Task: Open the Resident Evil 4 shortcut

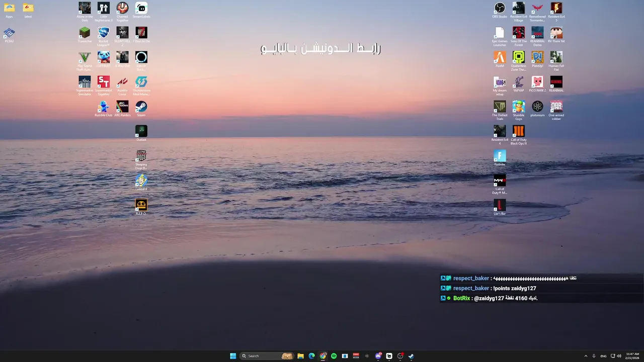Action: [x=500, y=135]
